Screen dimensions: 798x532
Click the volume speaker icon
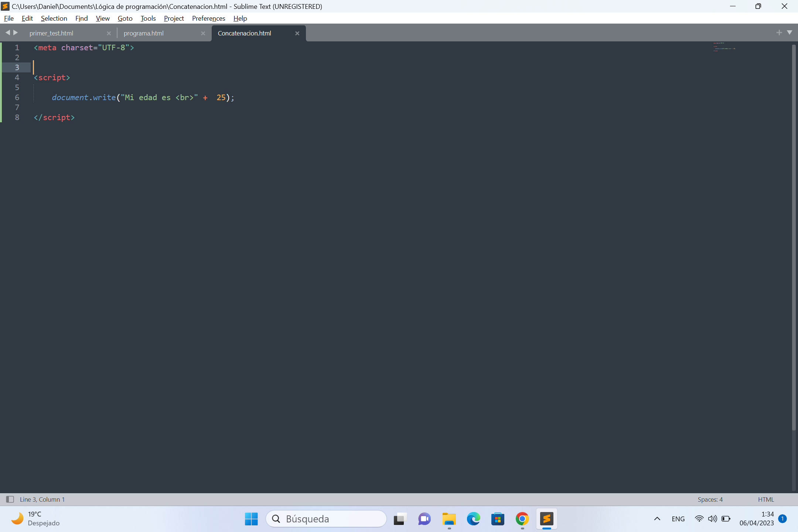(x=712, y=519)
